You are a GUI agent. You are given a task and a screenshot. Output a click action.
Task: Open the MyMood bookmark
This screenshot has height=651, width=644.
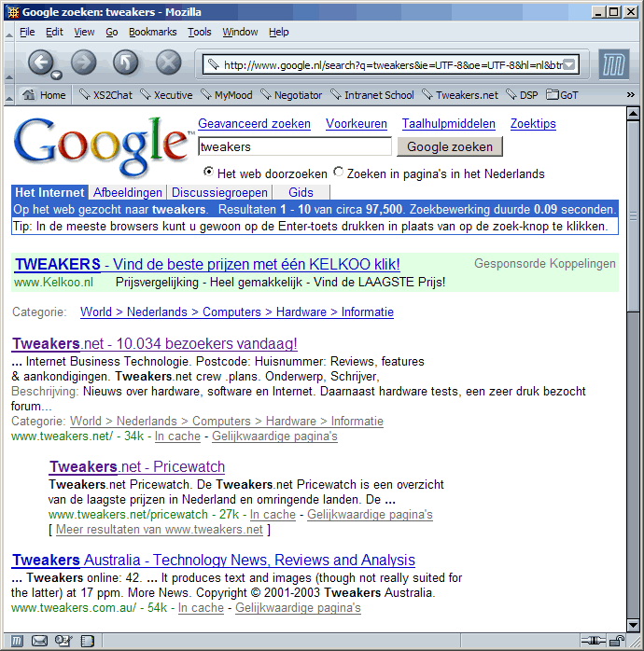(x=227, y=95)
